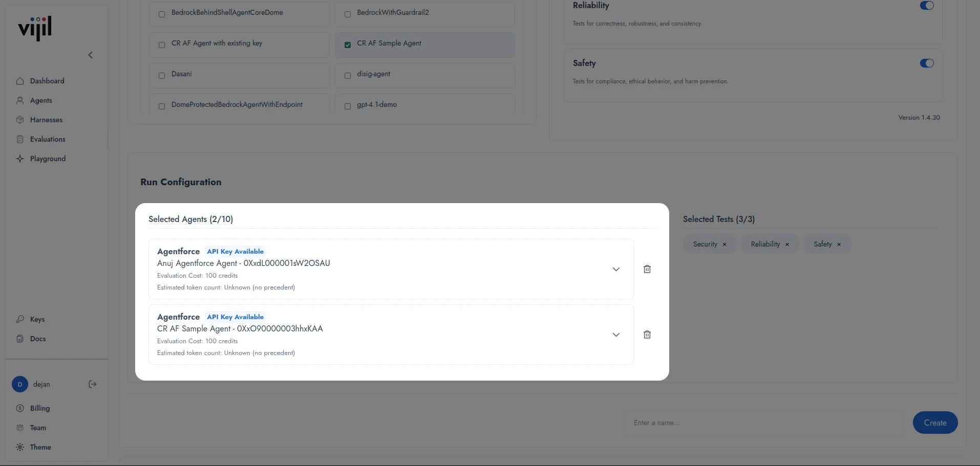This screenshot has width=980, height=466.
Task: Expand CR AF Sample Agent details chevron
Action: click(x=616, y=335)
